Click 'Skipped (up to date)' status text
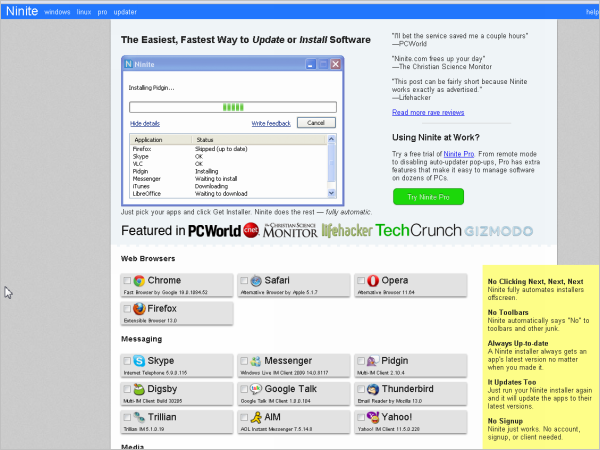Viewport: 600px width, 450px height. tap(221, 149)
